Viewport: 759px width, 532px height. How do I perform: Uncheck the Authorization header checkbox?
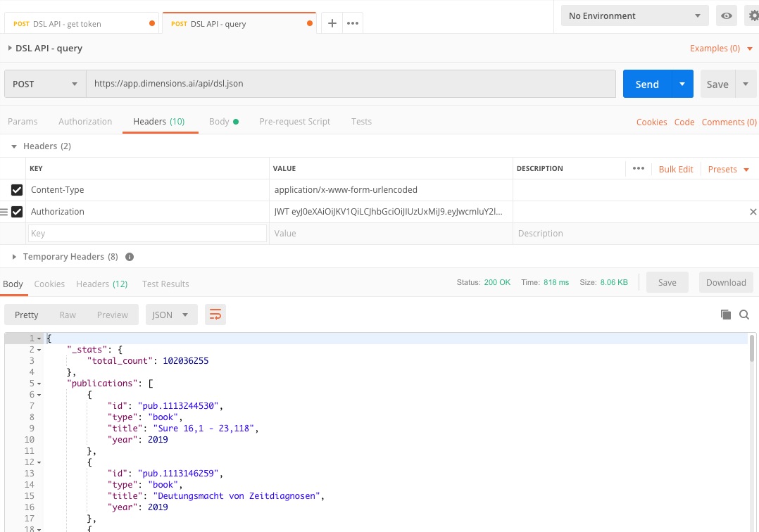tap(17, 212)
